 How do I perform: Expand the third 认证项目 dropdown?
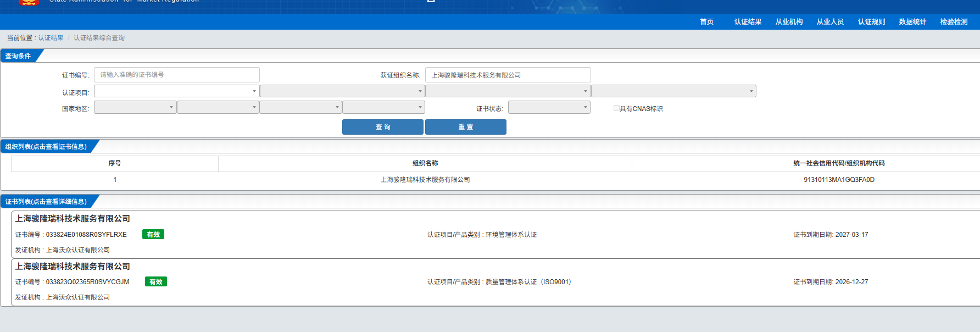pos(508,91)
